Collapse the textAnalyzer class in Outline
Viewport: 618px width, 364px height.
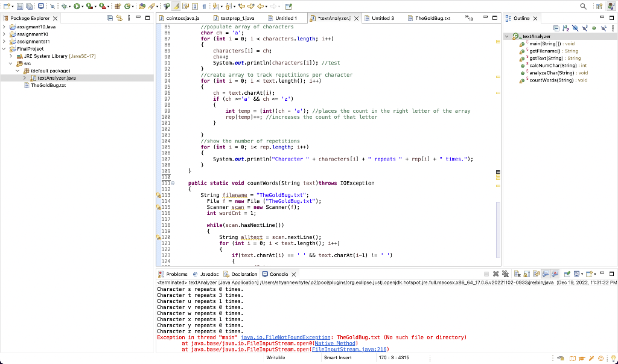coord(507,37)
